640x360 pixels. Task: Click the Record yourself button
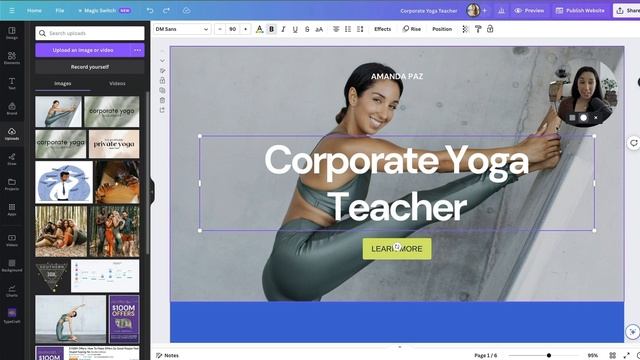(x=90, y=67)
